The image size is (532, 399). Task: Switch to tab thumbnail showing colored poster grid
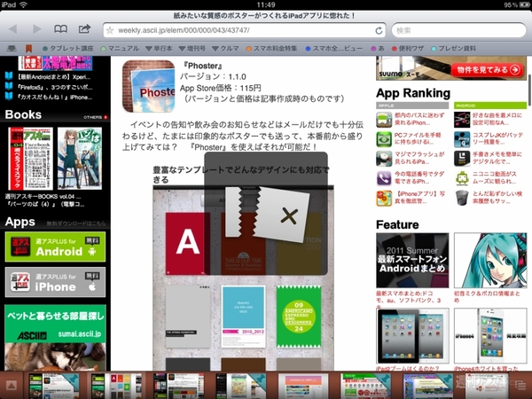pyautogui.click(x=116, y=386)
